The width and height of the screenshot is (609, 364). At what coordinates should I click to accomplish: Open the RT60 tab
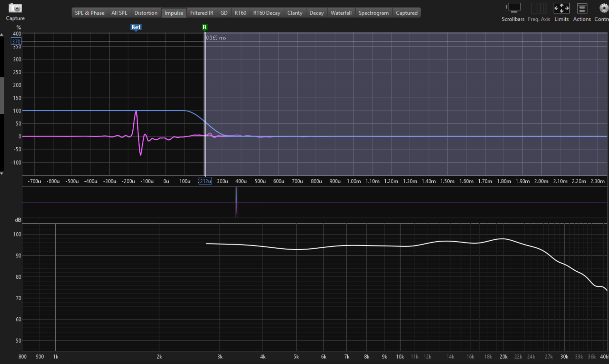point(240,13)
